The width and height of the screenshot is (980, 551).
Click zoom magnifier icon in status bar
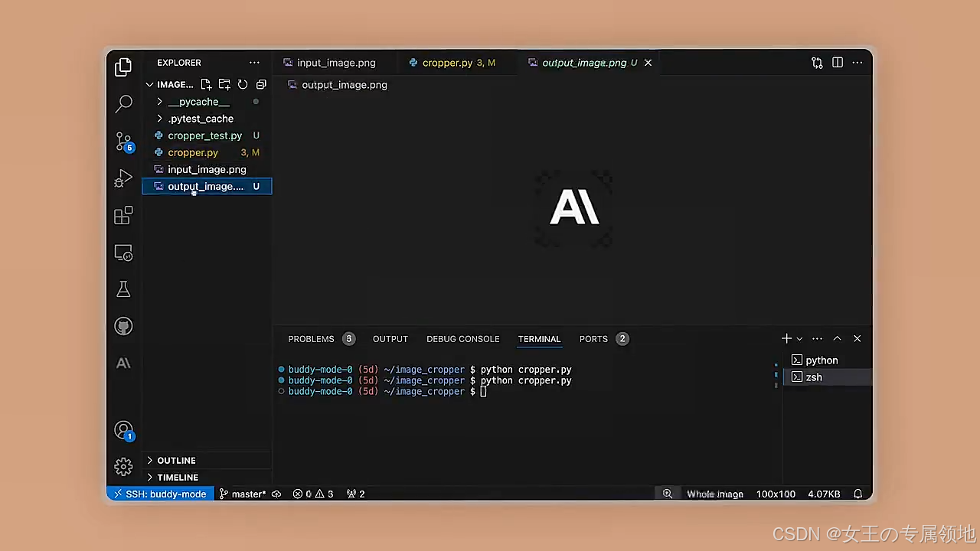click(x=668, y=494)
